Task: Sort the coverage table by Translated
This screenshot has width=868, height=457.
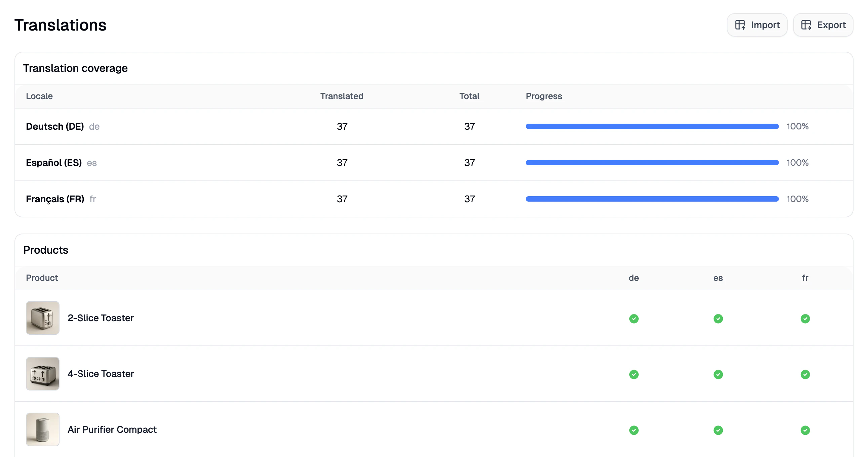Action: 341,96
